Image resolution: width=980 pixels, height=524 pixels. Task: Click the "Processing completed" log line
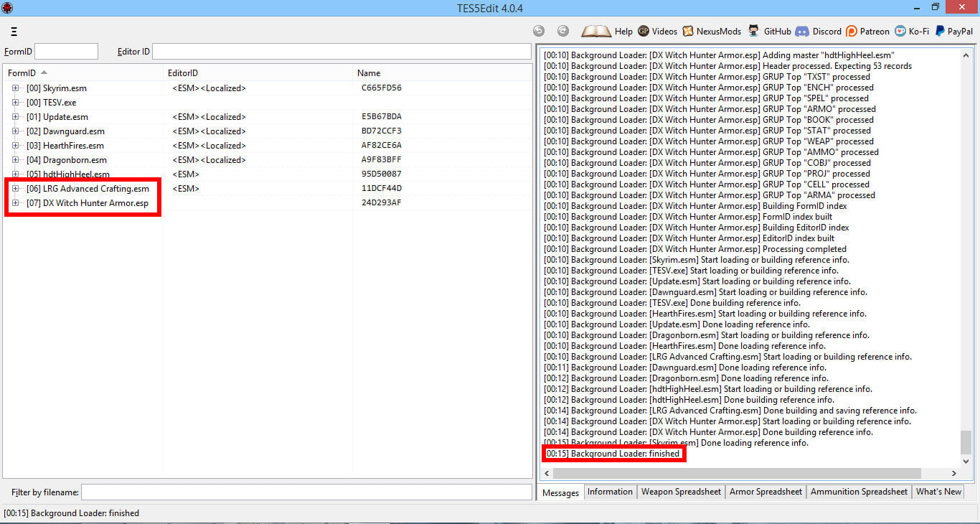(x=695, y=249)
